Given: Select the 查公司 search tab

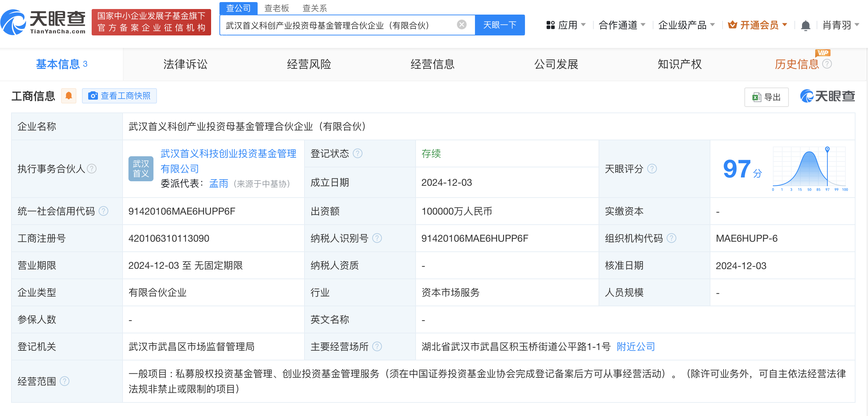Looking at the screenshot, I should coord(239,8).
